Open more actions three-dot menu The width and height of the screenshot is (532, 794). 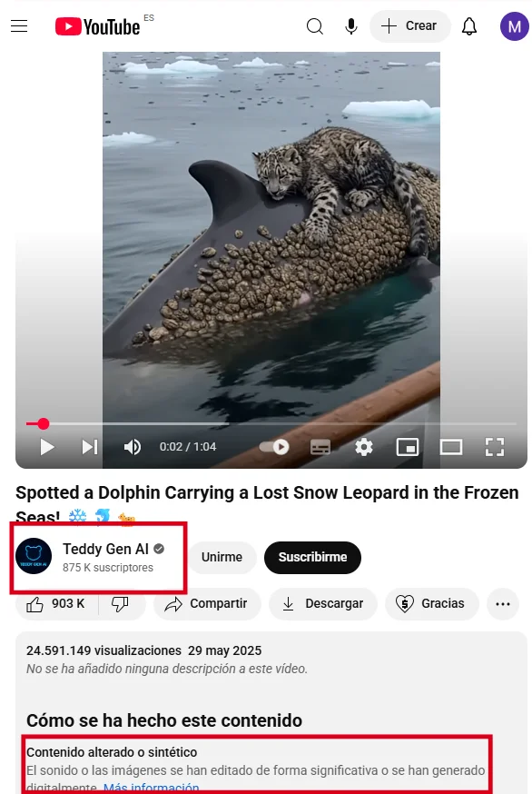[x=503, y=603]
